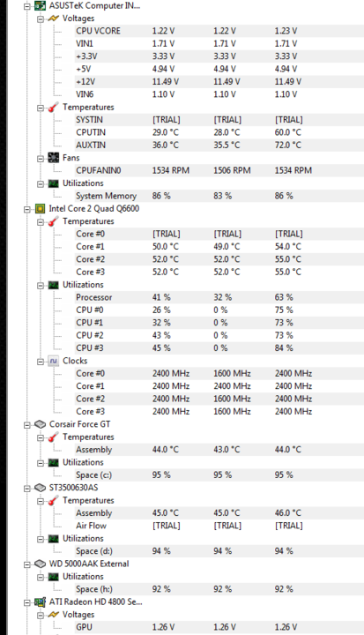This screenshot has height=635, width=364.
Task: Click the ASUSTeK motherboard icon
Action: [40, 5]
